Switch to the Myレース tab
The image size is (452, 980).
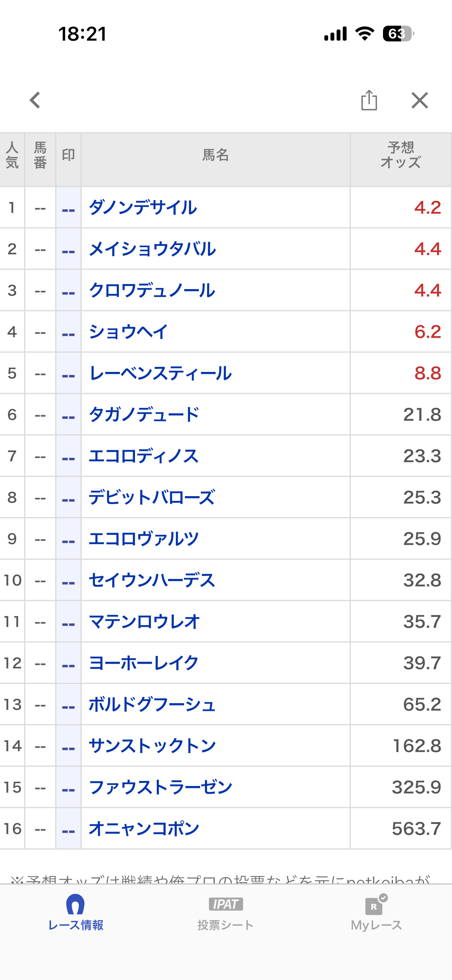click(376, 913)
